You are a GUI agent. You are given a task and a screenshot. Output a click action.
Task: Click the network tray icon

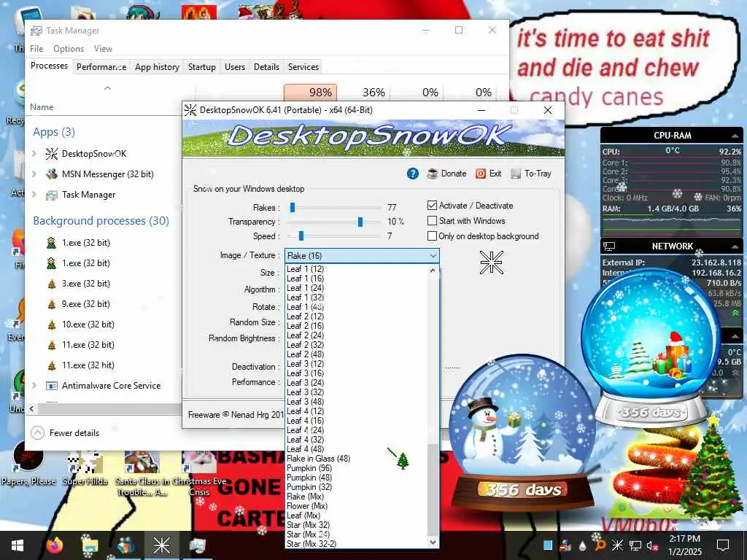tap(635, 545)
